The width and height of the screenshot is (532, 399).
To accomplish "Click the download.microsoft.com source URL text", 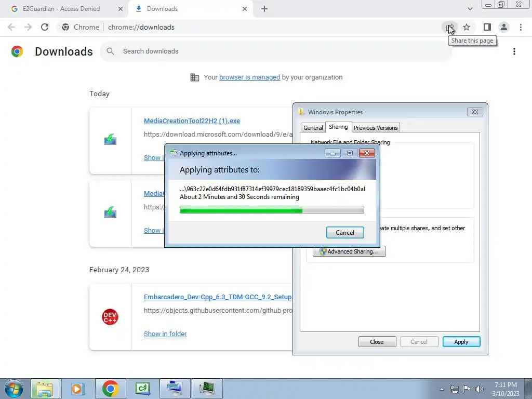I will [x=218, y=135].
